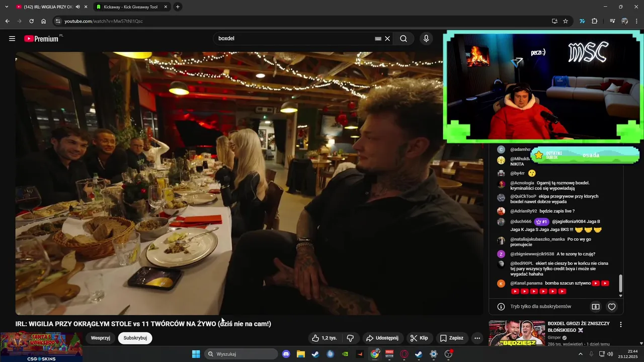Open File Explorer from taskbar
644x362 pixels.
tap(301, 354)
